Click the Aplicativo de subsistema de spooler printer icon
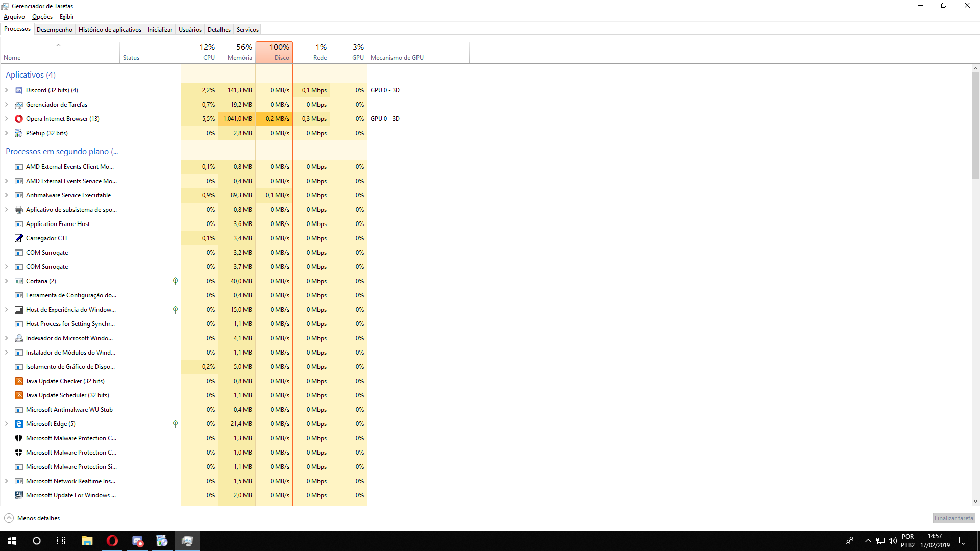The height and width of the screenshot is (551, 980). click(19, 210)
